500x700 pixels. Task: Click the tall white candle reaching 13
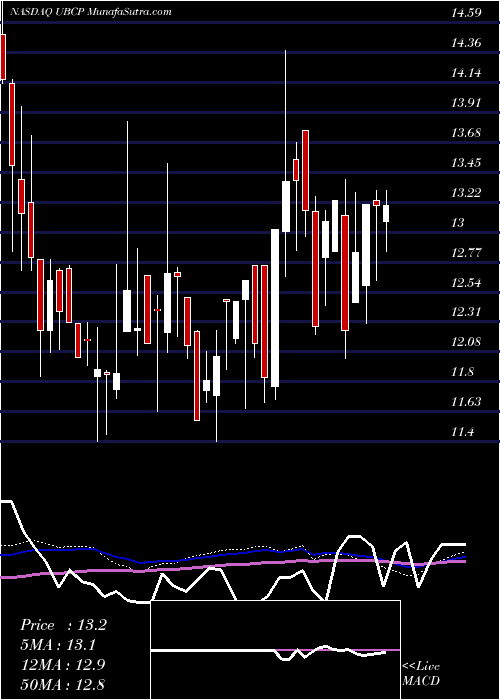point(275,308)
